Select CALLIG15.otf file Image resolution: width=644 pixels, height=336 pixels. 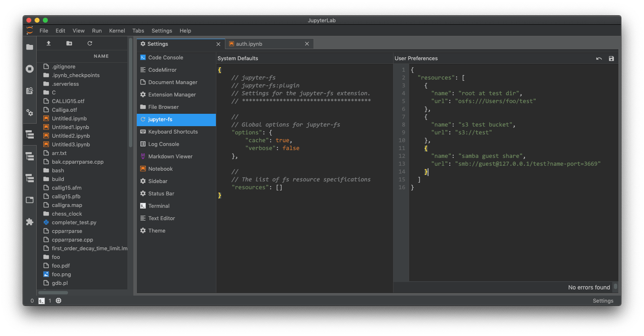coord(82,101)
